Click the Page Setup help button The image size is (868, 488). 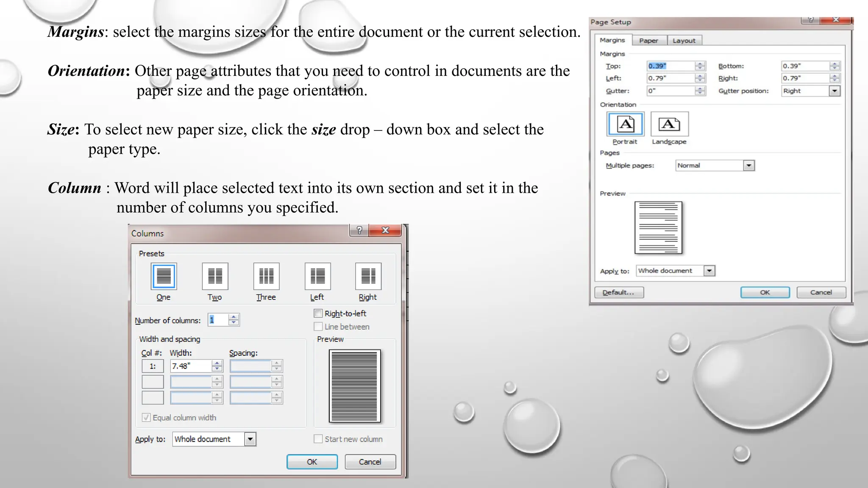coord(810,20)
